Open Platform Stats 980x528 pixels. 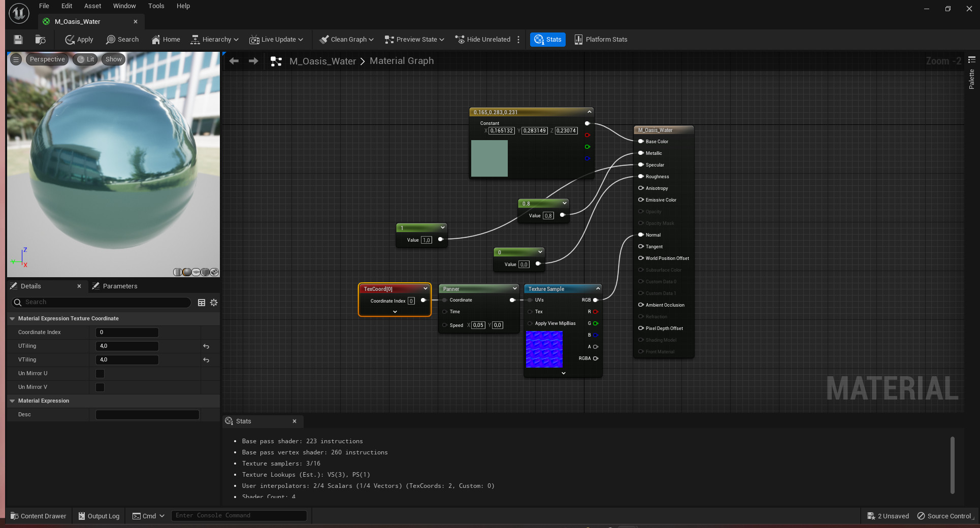pyautogui.click(x=601, y=40)
